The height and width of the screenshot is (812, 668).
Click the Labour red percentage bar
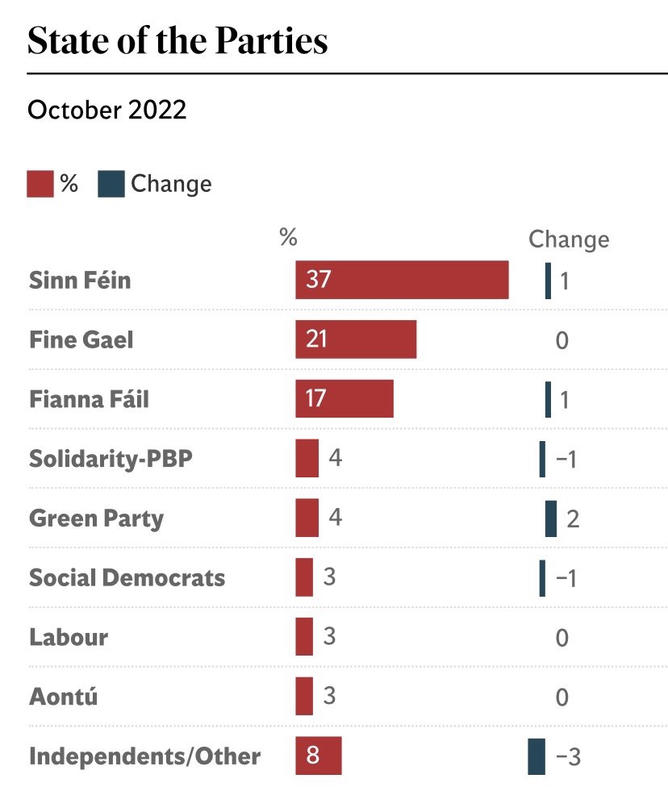click(x=304, y=637)
